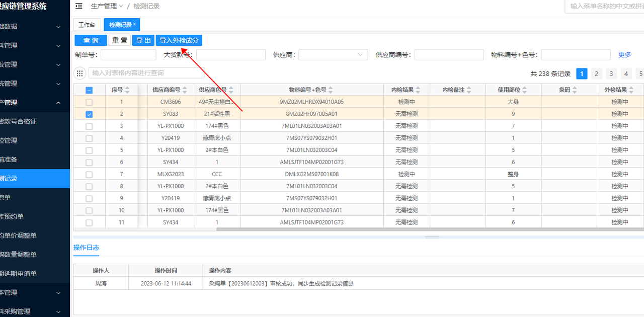The width and height of the screenshot is (644, 317).
Task: Open the 操作日志 tab
Action: [x=86, y=248]
